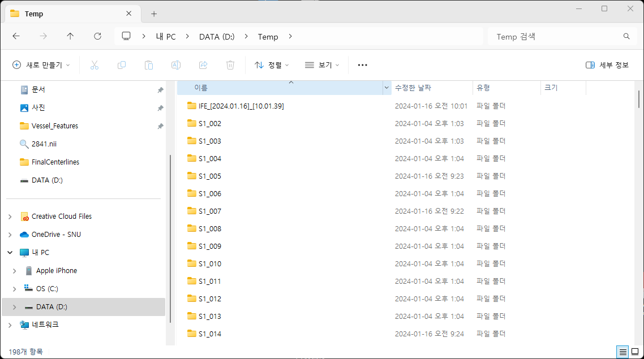Click the Delete trash can icon
The width and height of the screenshot is (644, 359).
click(230, 65)
